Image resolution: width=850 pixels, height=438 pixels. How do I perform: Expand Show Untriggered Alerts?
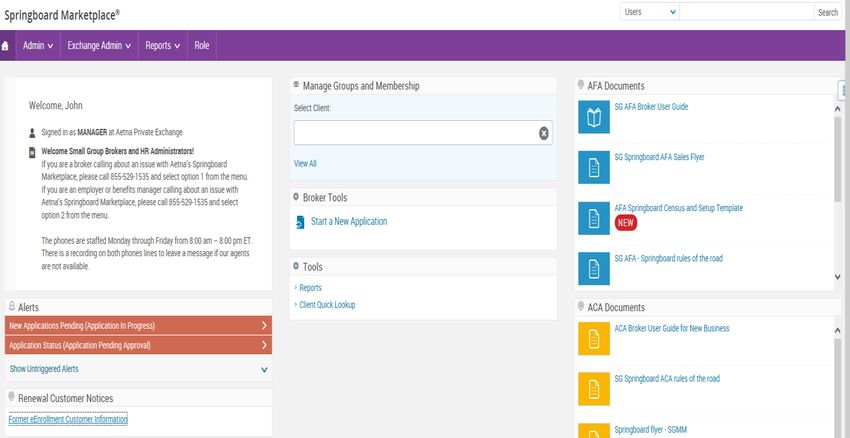(138, 369)
